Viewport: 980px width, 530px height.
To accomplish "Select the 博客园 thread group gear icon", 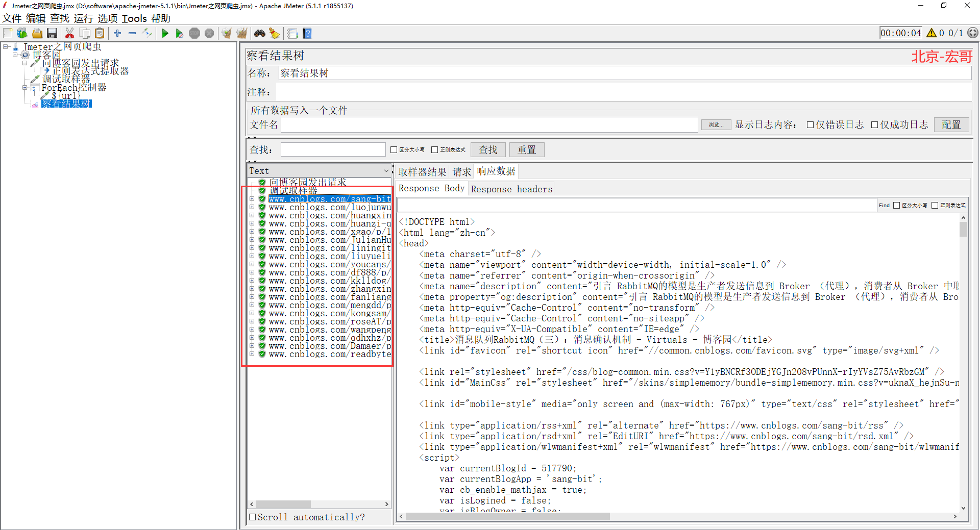I will click(25, 55).
